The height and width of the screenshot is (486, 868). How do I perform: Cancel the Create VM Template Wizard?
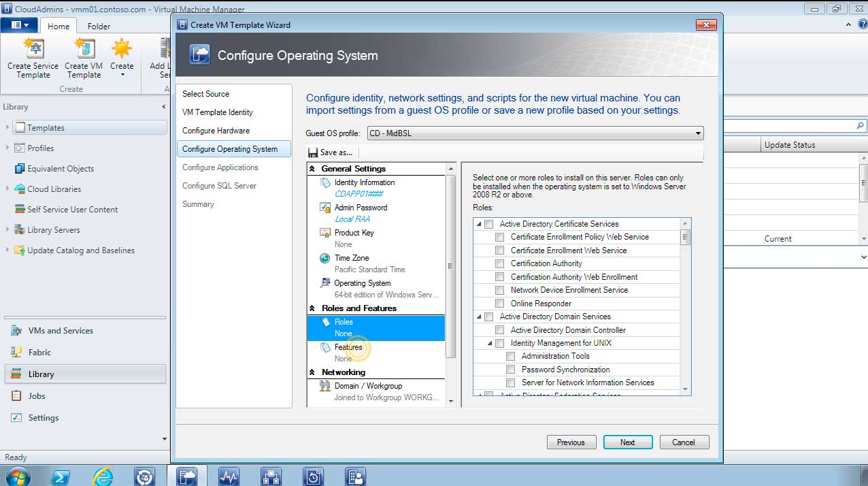point(684,442)
